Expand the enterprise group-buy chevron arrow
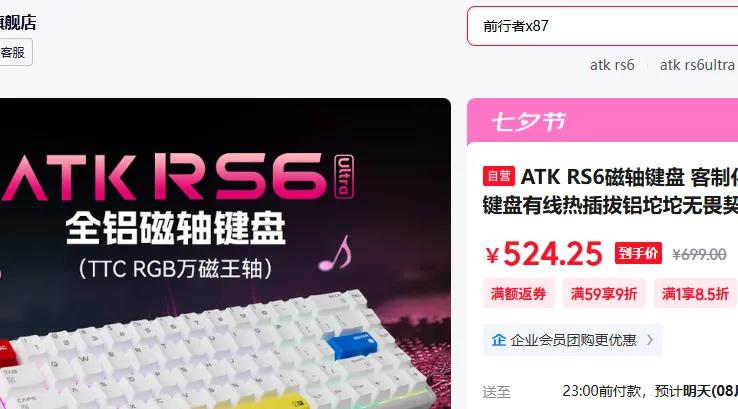Viewport: 738px width, 409px height. [x=650, y=340]
